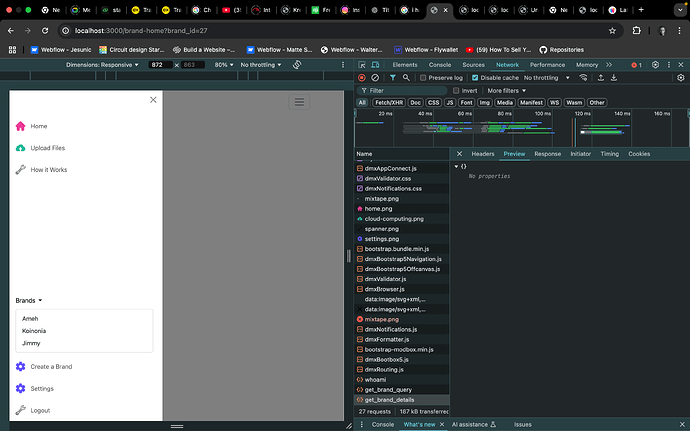Stop recording network log
Screen dimensions: 690x431
tap(362, 77)
